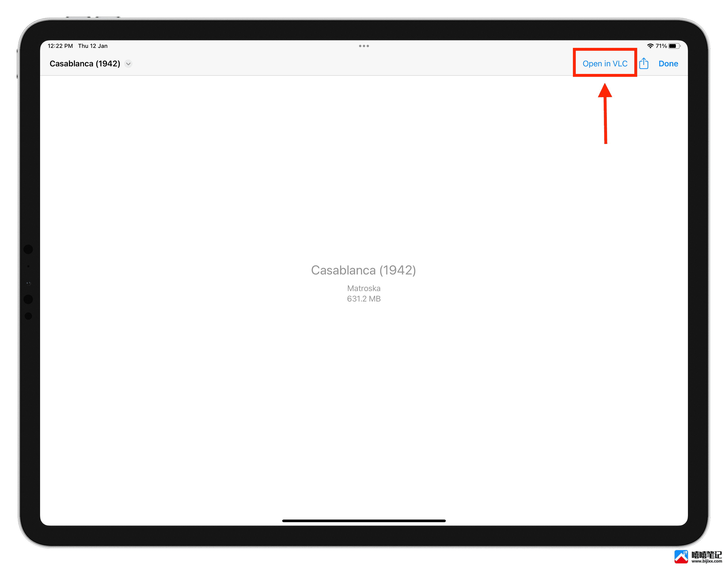The height and width of the screenshot is (566, 728).
Task: Tap the home indicator bar
Action: 364,521
